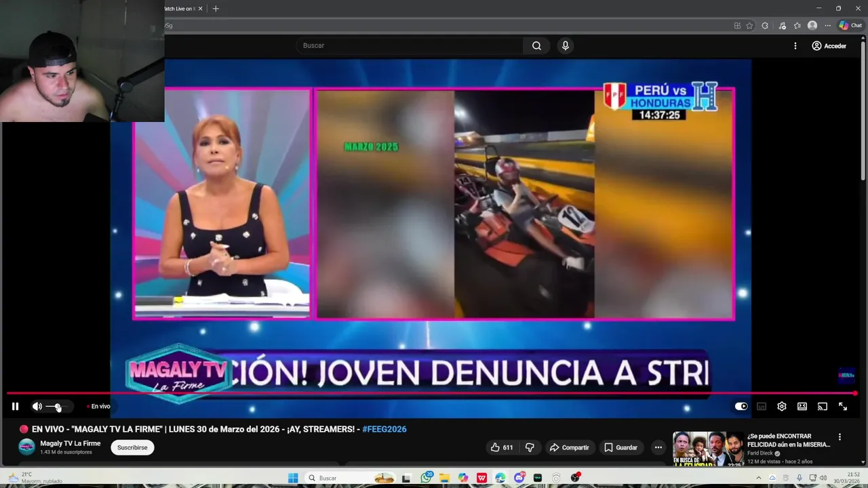Open YouTube settings three-dot menu
868x488 pixels.
(x=795, y=45)
